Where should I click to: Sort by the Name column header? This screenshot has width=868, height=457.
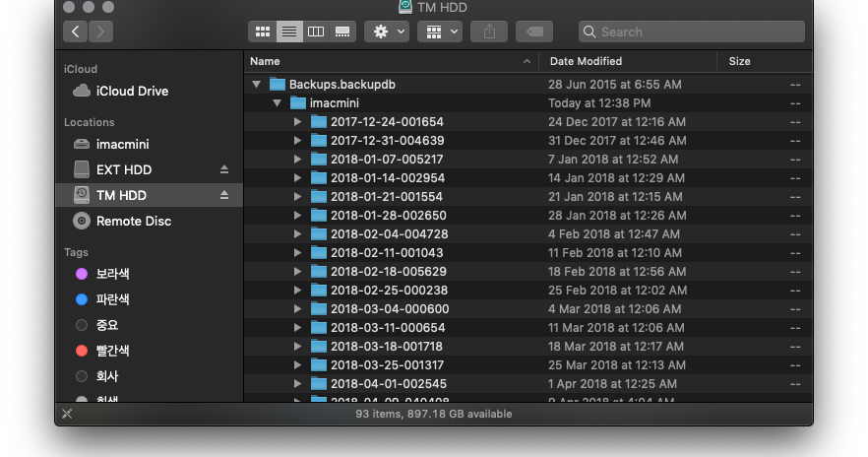click(x=392, y=61)
